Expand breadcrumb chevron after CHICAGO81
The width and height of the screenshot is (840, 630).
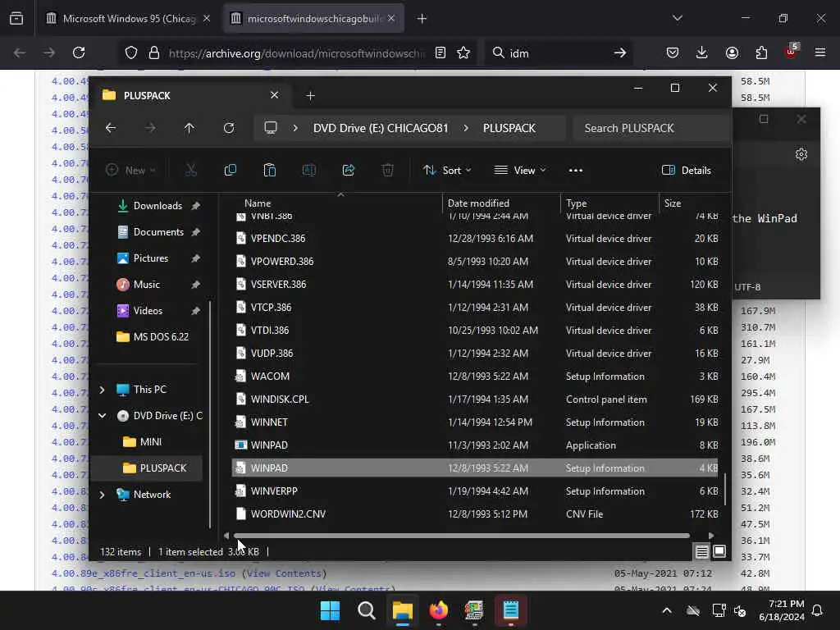[466, 128]
